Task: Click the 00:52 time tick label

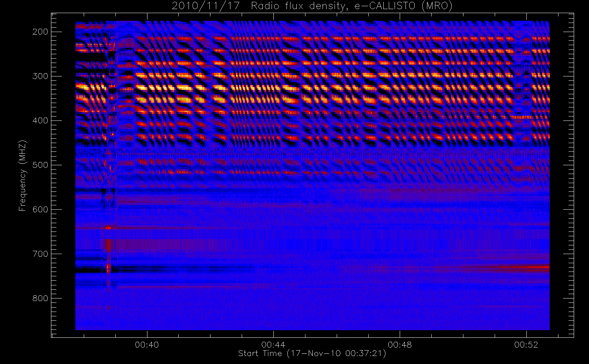Action: coord(526,345)
